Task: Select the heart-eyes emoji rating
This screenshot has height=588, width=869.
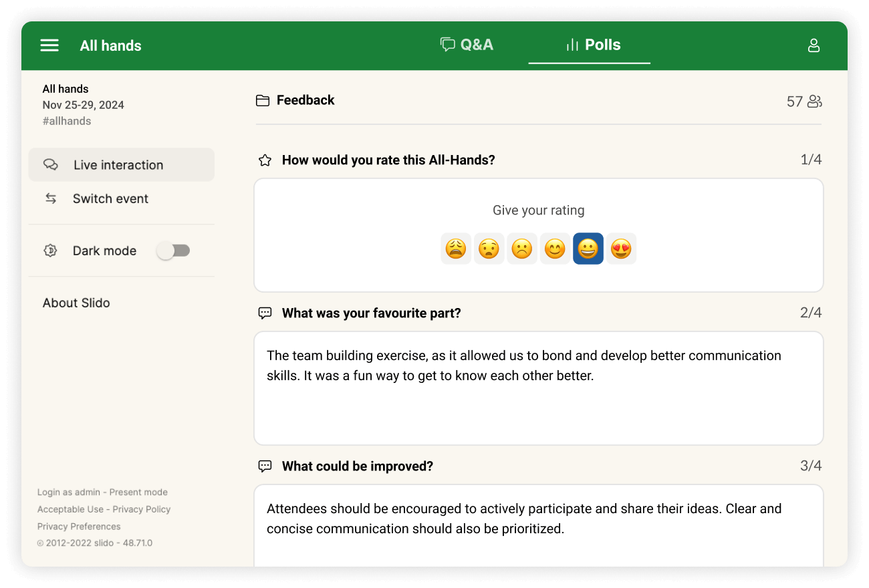Action: tap(621, 248)
